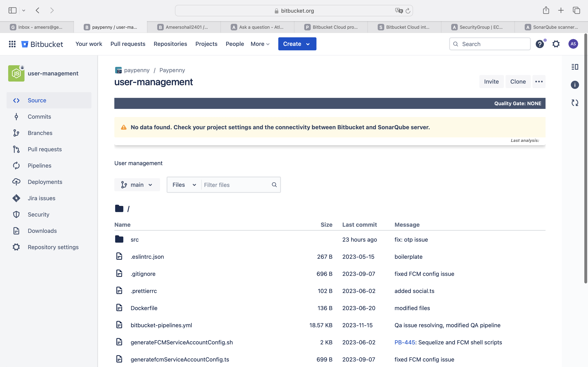588x367 pixels.
Task: Open the repository details info icon
Action: 575,85
